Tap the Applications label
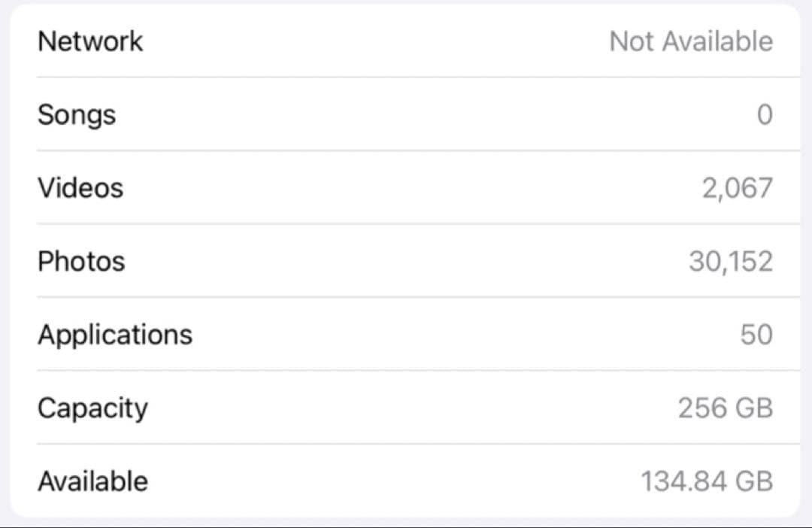This screenshot has height=528, width=812. [x=115, y=334]
